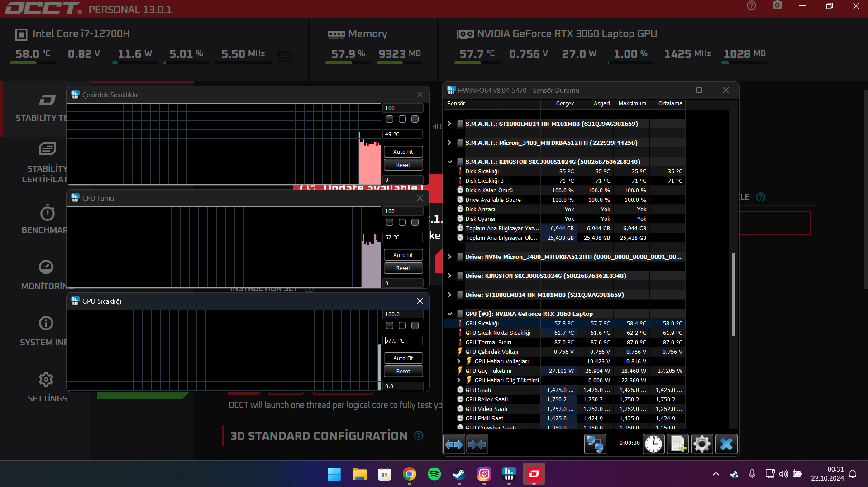Open File Explorer from taskbar
The width and height of the screenshot is (868, 487).
359,474
